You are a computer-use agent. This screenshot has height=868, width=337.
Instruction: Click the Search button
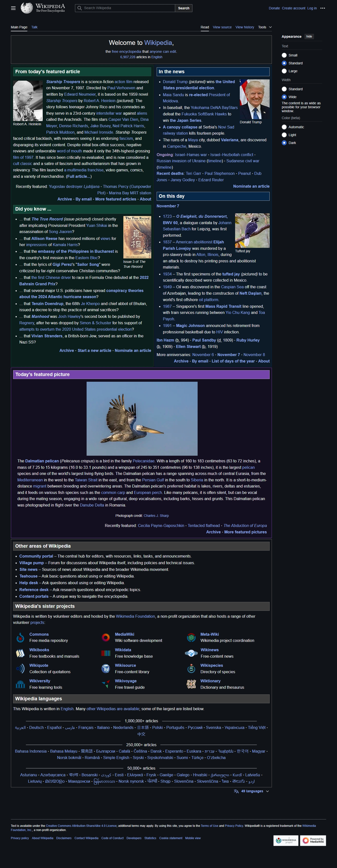tap(184, 8)
